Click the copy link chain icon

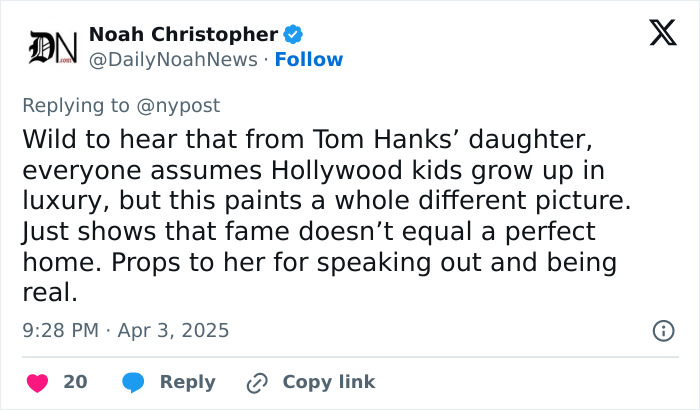(257, 382)
